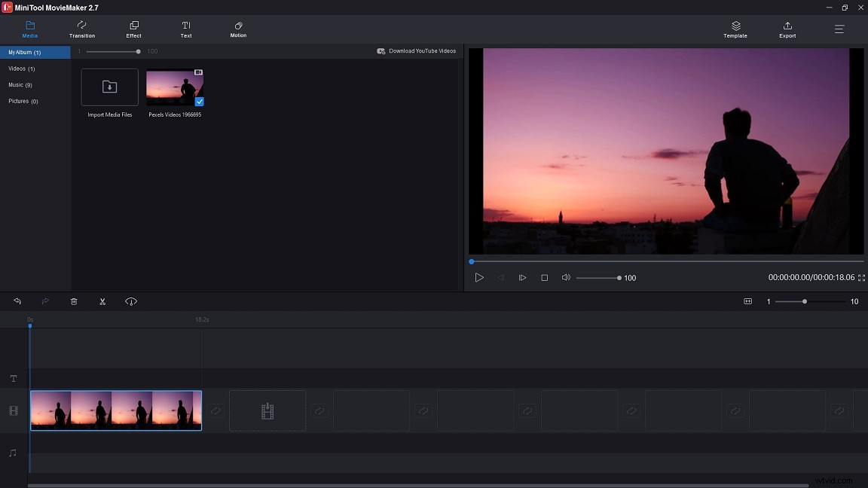Open the speed control tool
The height and width of the screenshot is (488, 868).
pyautogui.click(x=131, y=301)
